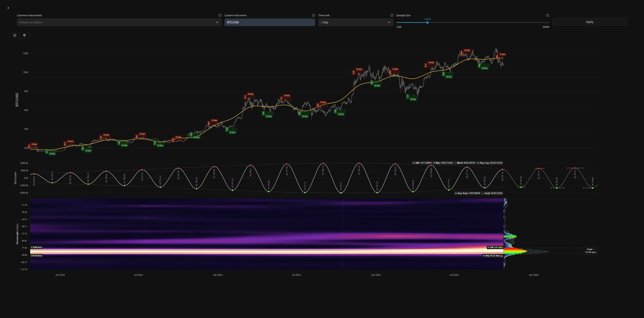
Task: Open help tooltip for Custom Instrument
Action: click(313, 15)
